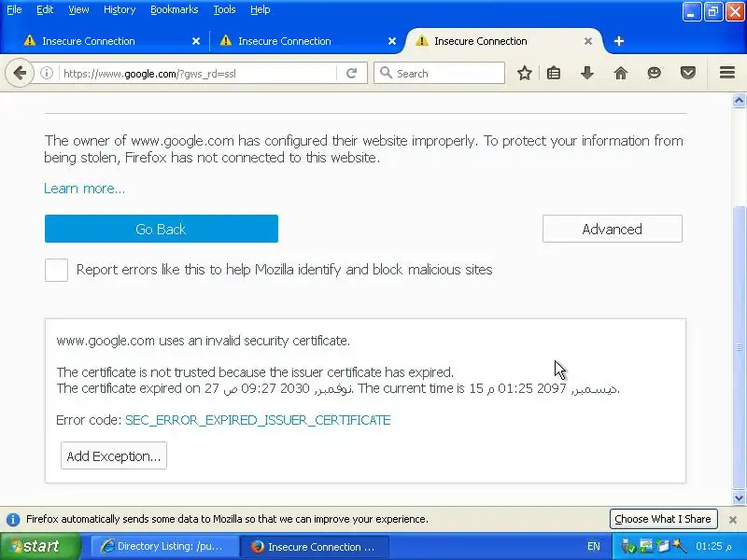This screenshot has width=747, height=560.
Task: Open the Windows Start button
Action: (40, 546)
